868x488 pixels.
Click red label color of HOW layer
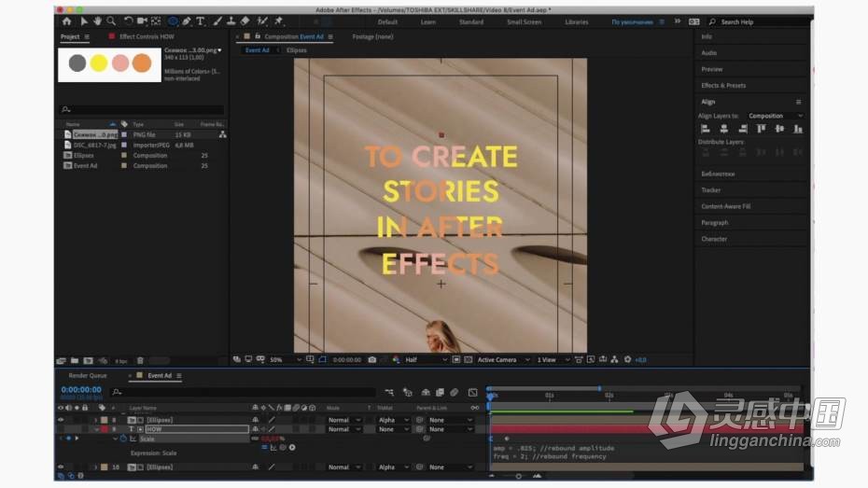(x=105, y=429)
